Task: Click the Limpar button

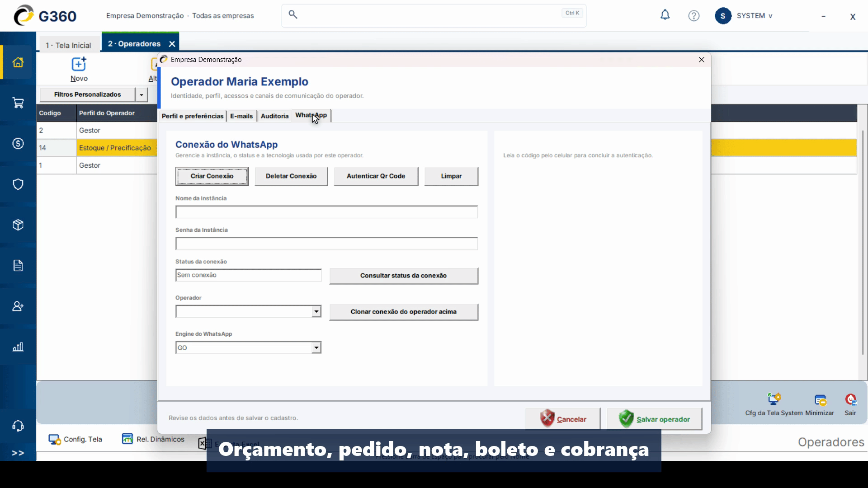Action: [x=451, y=176]
